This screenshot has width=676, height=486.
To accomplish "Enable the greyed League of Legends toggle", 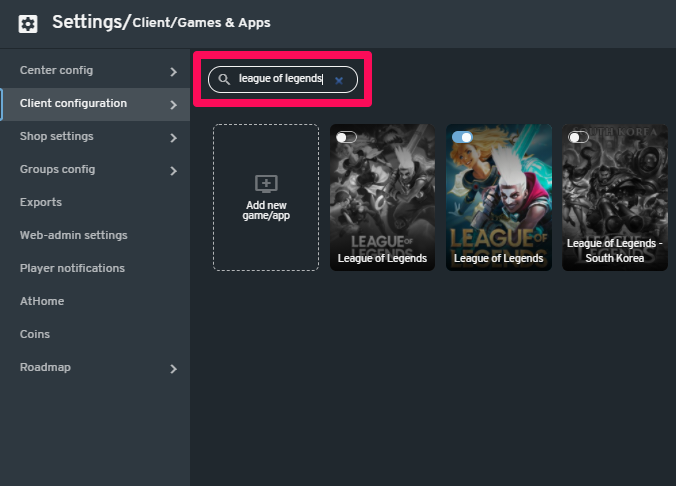I will [346, 138].
